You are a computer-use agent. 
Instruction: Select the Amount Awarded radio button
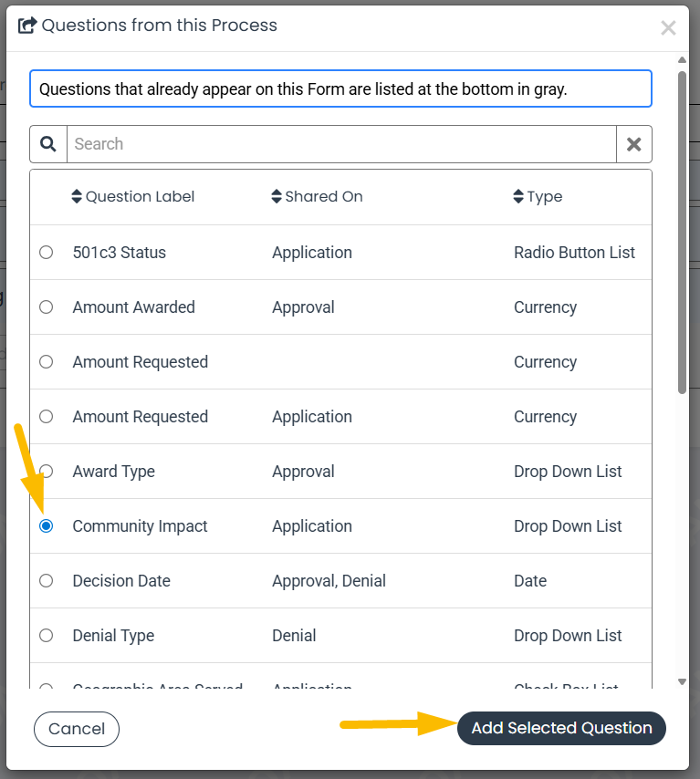click(47, 307)
